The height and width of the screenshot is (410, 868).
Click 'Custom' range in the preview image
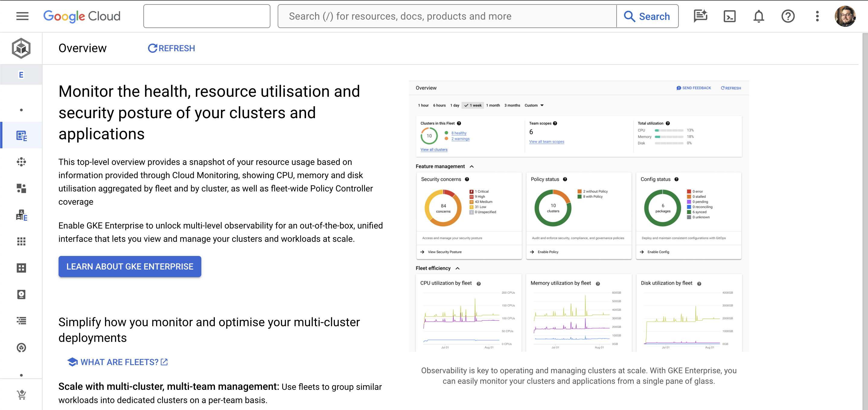[534, 105]
